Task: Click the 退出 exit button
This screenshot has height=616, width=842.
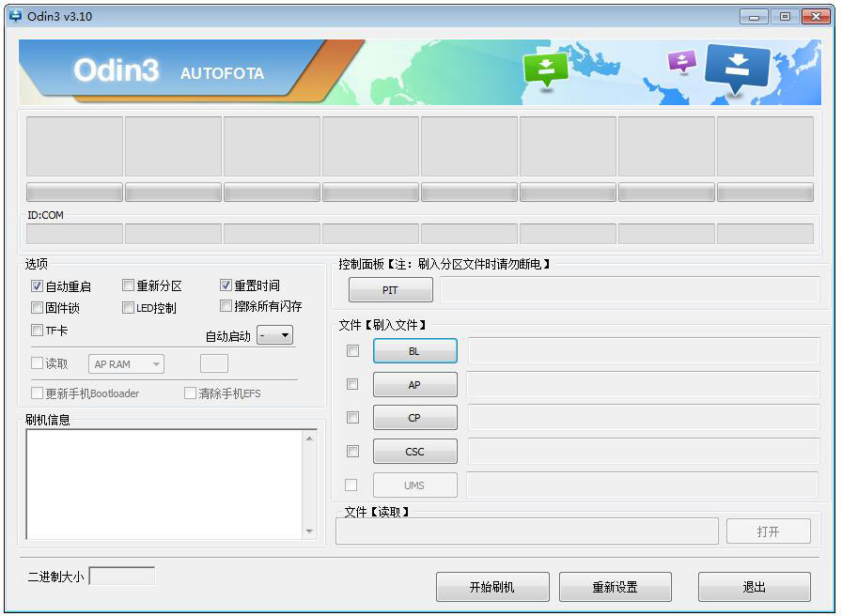Action: pyautogui.click(x=755, y=587)
